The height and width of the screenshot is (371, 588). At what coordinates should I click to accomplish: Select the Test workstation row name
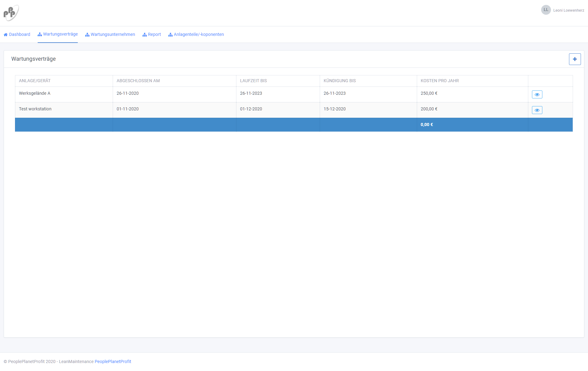point(35,109)
